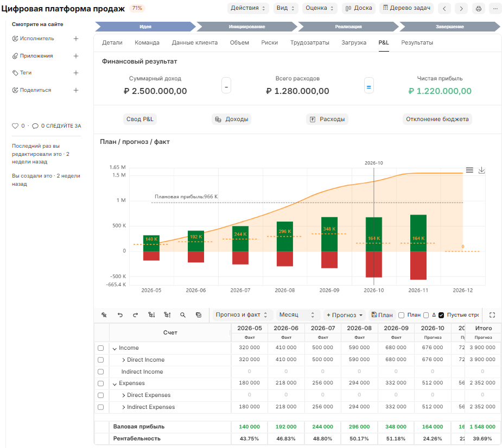Add an executor with the plus icon
This screenshot has height=448, width=502.
click(x=76, y=39)
